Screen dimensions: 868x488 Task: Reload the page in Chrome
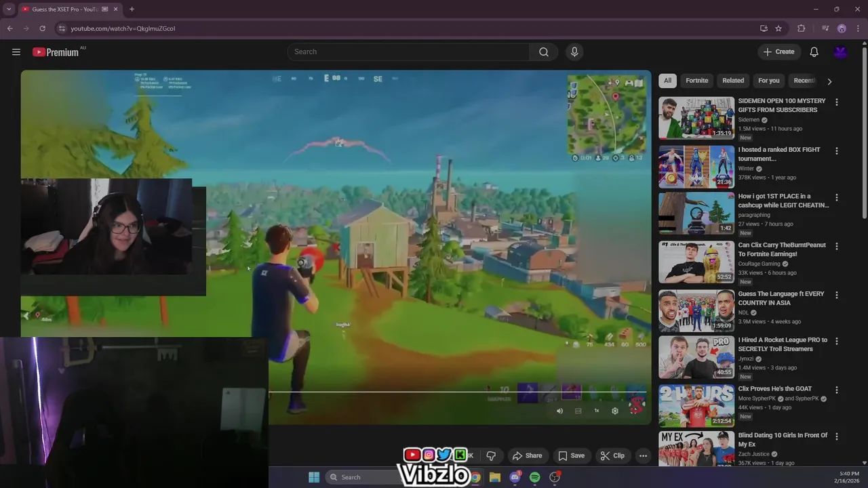[42, 28]
